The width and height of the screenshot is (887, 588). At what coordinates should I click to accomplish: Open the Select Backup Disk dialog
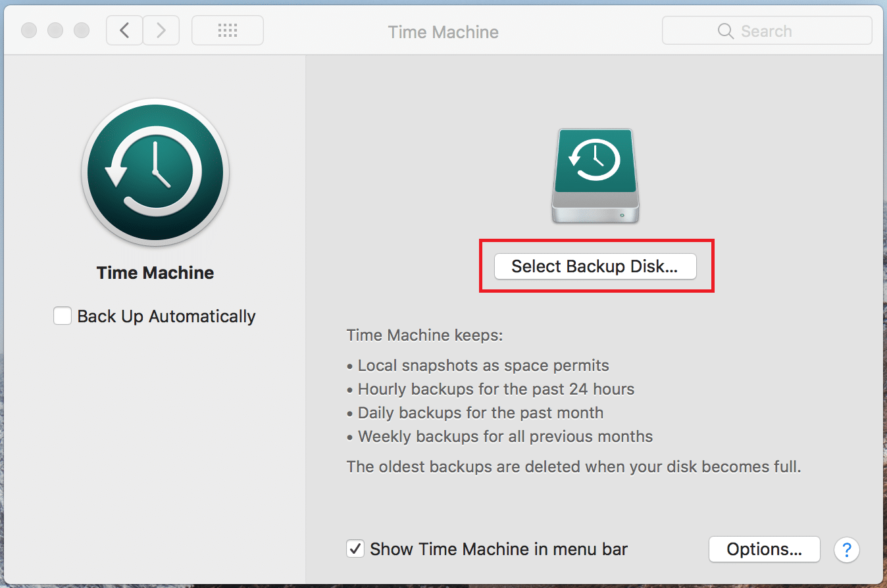click(x=596, y=266)
